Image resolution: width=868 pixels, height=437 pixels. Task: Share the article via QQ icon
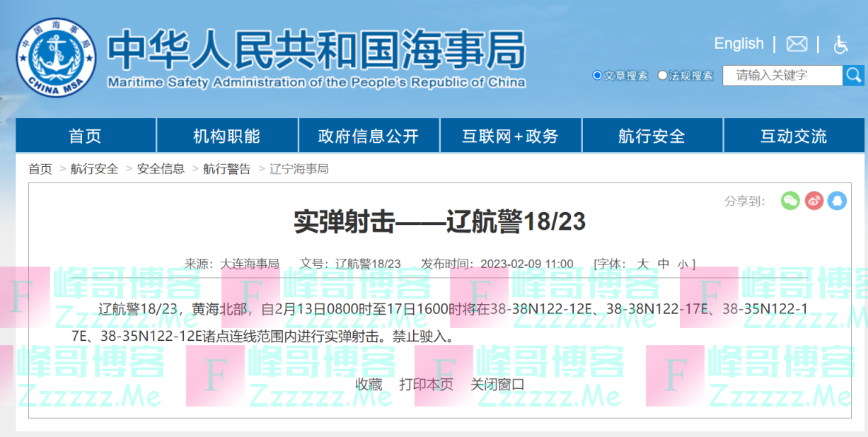(x=837, y=201)
